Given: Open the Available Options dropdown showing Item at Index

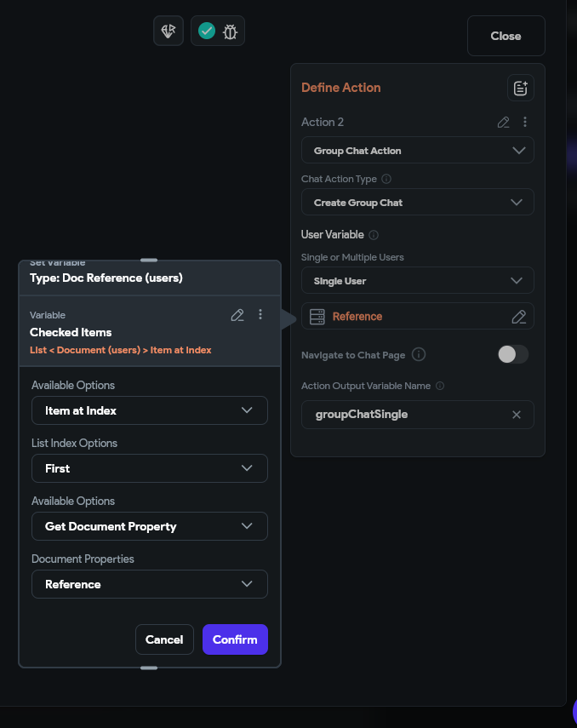Looking at the screenshot, I should coord(149,410).
